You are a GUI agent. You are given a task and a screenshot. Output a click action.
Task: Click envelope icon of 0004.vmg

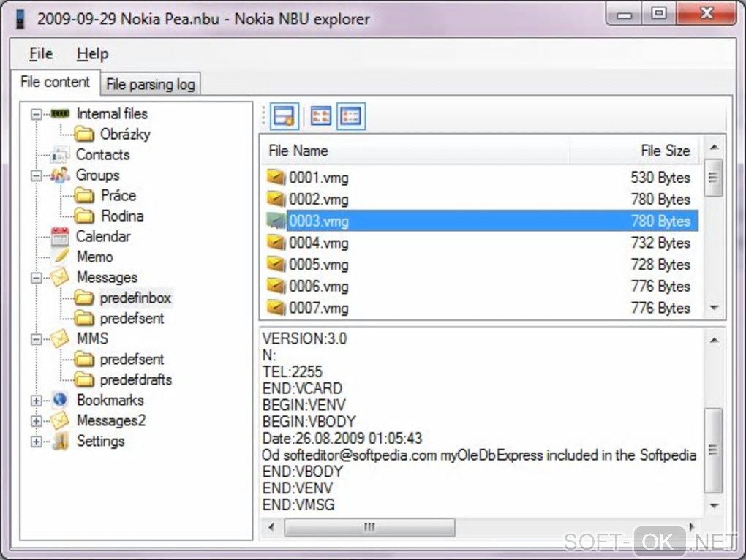tap(276, 243)
